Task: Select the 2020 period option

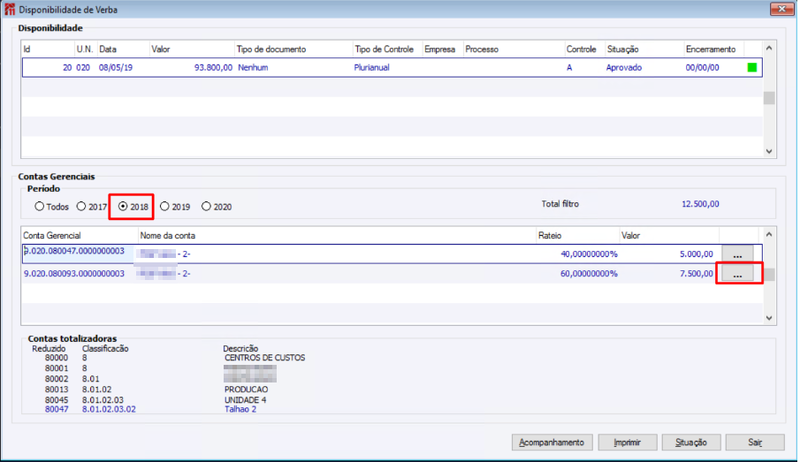Action: tap(206, 207)
